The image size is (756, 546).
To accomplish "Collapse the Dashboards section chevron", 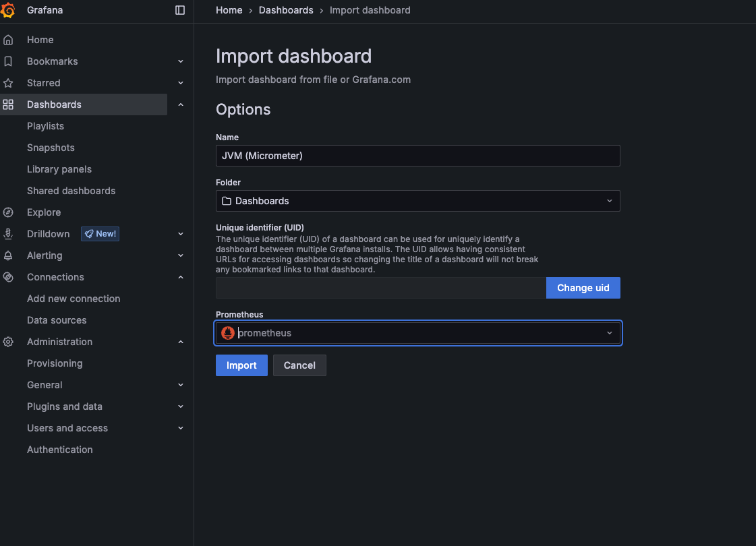I will [180, 104].
